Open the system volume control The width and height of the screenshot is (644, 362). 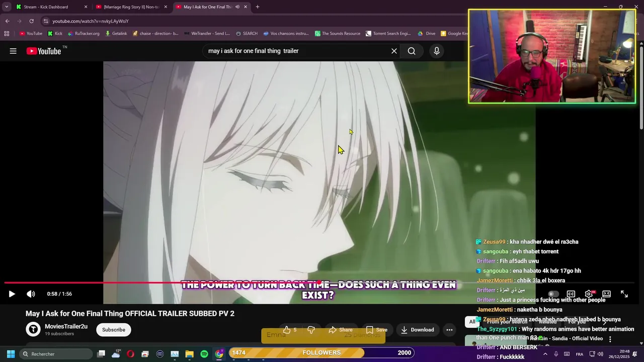point(600,354)
